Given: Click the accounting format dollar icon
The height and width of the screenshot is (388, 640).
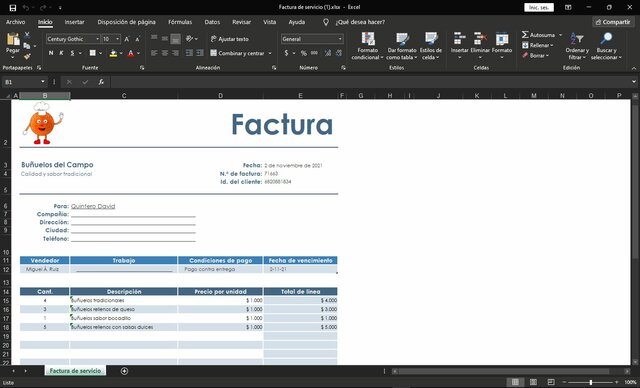Looking at the screenshot, I should pyautogui.click(x=286, y=53).
